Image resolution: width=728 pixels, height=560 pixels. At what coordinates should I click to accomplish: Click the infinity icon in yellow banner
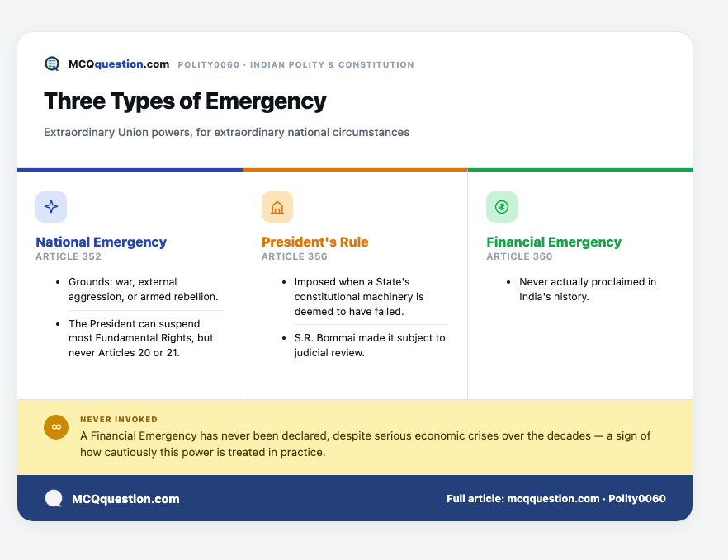[x=56, y=427]
